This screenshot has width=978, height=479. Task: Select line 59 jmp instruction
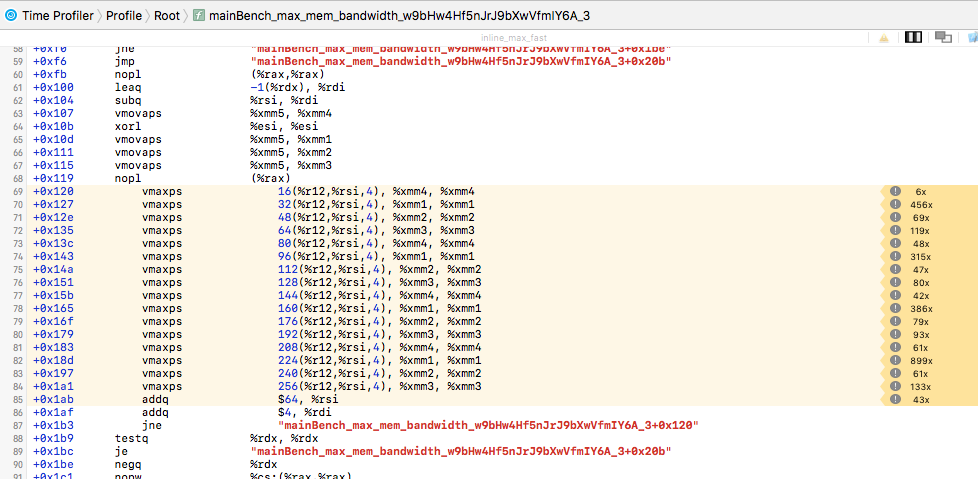[x=125, y=62]
